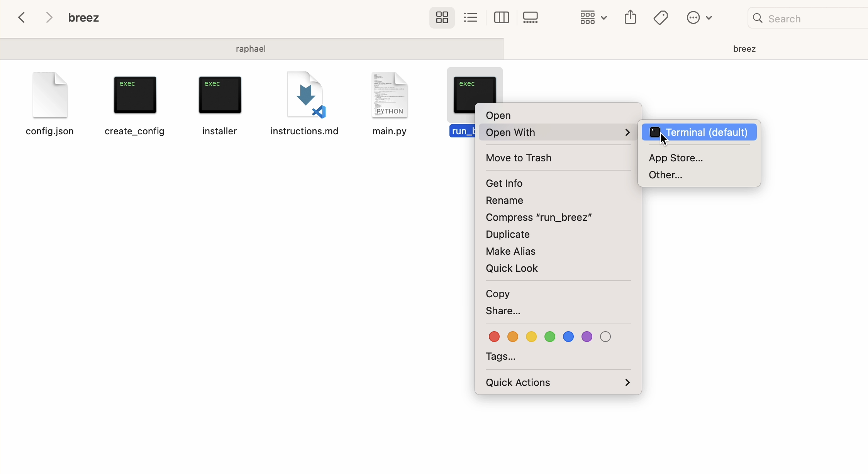Choose Open in the context menu
The height and width of the screenshot is (474, 868).
(x=558, y=115)
